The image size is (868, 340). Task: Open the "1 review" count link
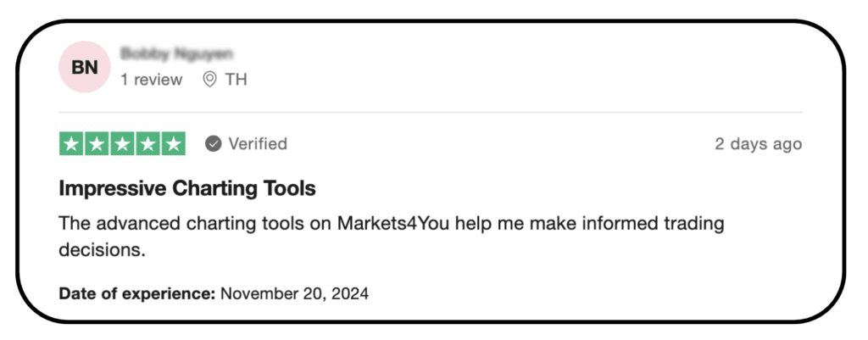pyautogui.click(x=151, y=80)
